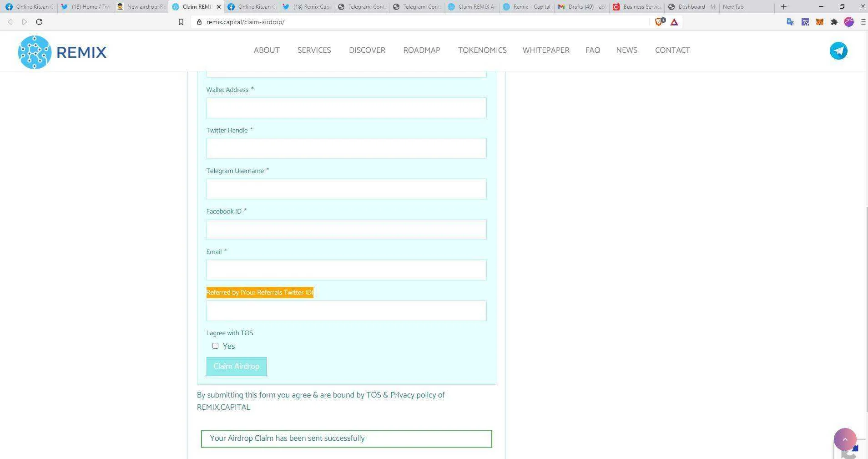Switch to the Dashboard tab
868x459 pixels.
pos(692,7)
